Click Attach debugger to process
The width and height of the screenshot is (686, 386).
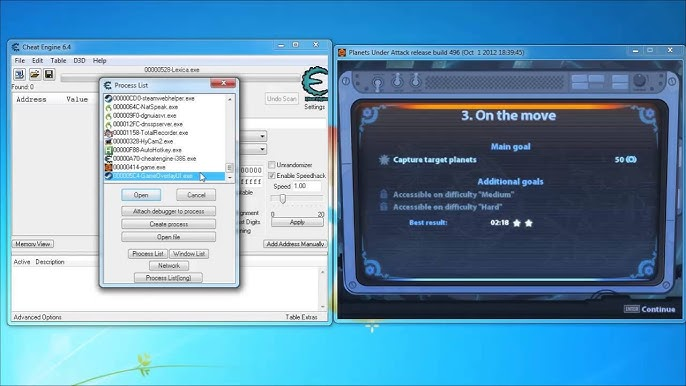coord(168,211)
